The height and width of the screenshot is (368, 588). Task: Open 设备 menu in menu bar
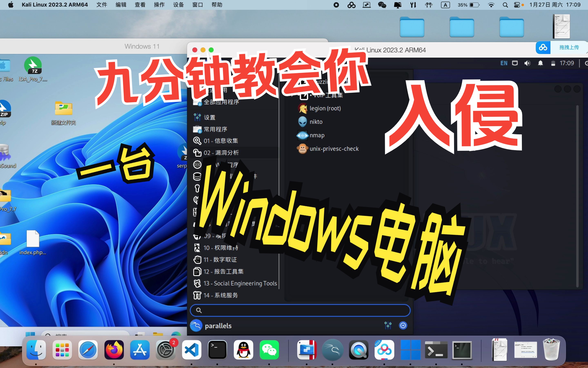(x=179, y=5)
